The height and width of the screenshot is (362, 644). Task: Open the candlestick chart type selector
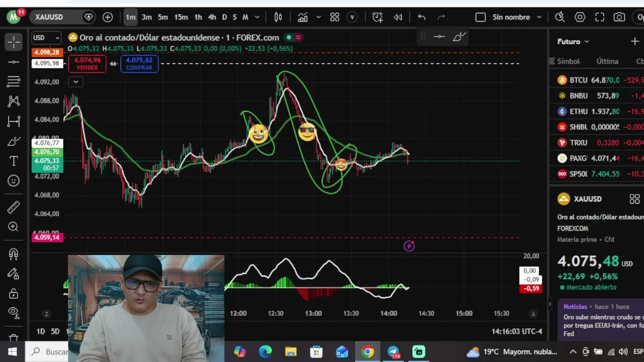(x=278, y=17)
